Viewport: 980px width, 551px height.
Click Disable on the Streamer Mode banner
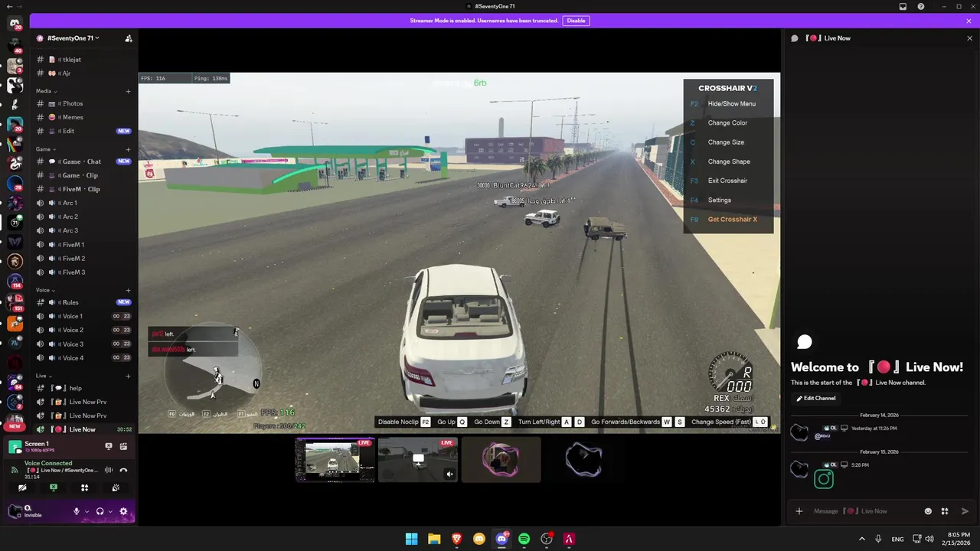576,21
